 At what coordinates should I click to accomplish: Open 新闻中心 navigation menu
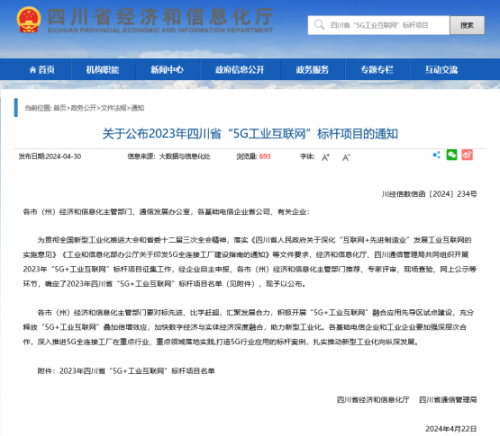coord(167,70)
